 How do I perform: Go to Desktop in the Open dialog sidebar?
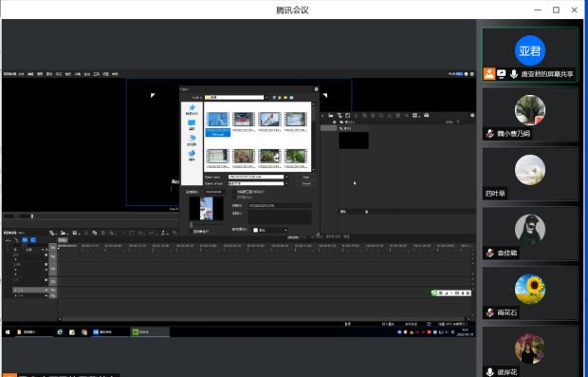(192, 124)
